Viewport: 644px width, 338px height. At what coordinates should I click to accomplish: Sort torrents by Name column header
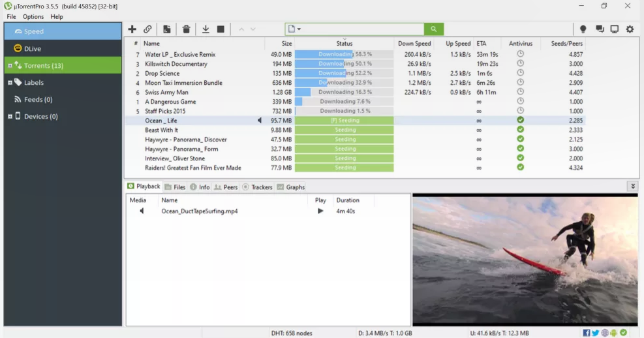click(151, 44)
